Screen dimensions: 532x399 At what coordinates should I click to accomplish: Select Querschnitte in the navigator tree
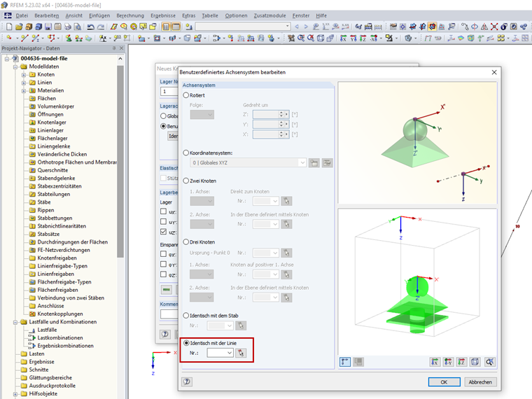[x=52, y=170]
